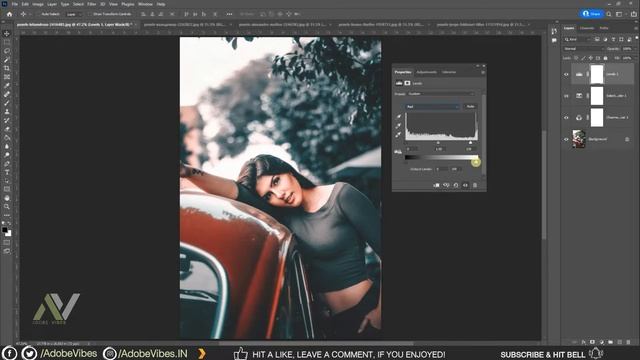Toggle Auto-Select checkbox in options bar

click(38, 14)
